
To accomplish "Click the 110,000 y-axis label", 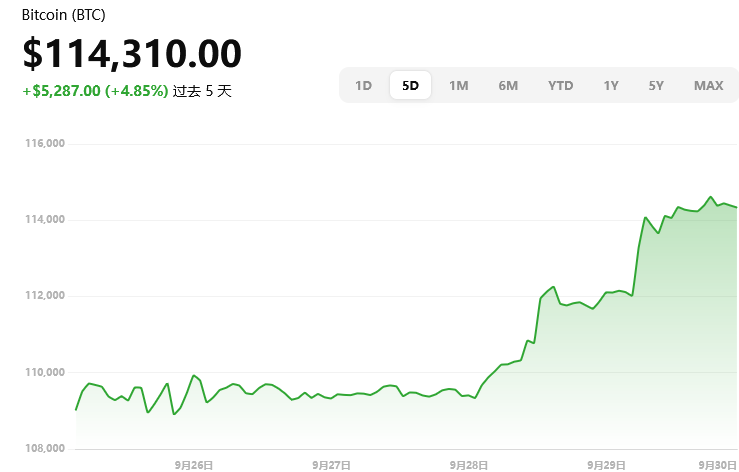I will [45, 372].
